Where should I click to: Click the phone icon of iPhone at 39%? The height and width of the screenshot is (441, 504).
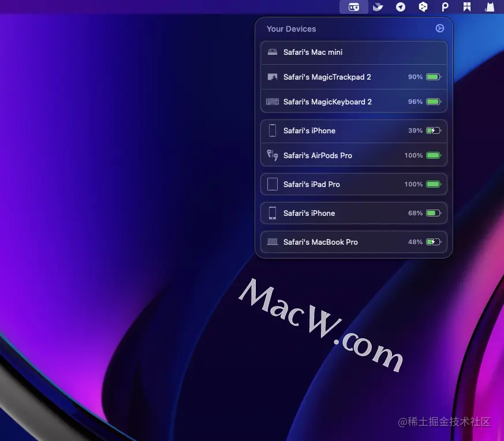point(272,130)
